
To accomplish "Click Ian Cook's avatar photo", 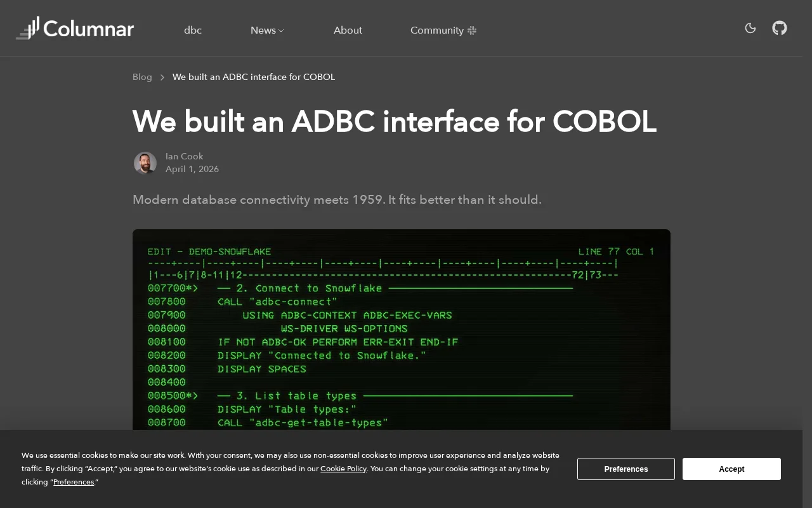I will (145, 163).
